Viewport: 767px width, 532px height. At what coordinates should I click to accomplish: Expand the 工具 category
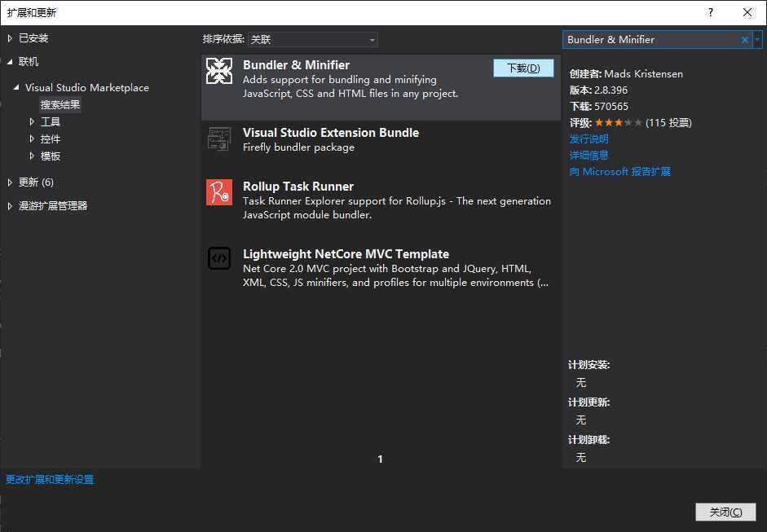pos(32,121)
